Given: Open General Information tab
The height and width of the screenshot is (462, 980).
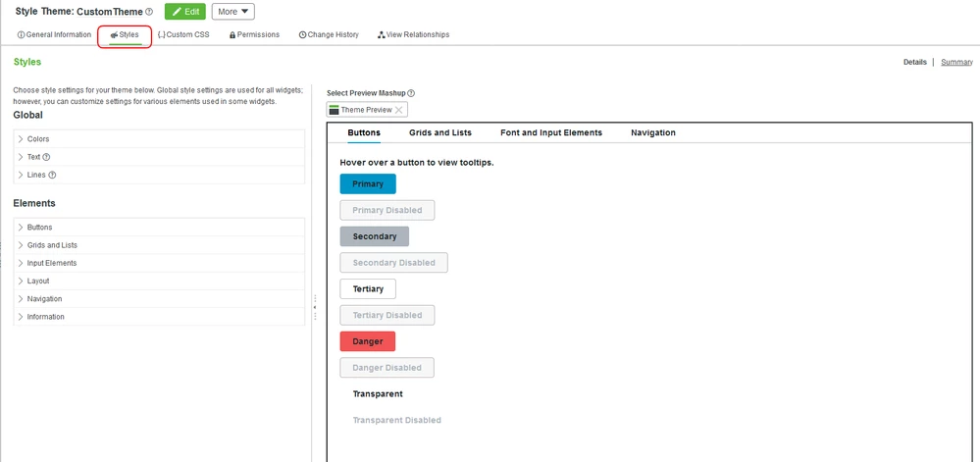Looking at the screenshot, I should [54, 34].
